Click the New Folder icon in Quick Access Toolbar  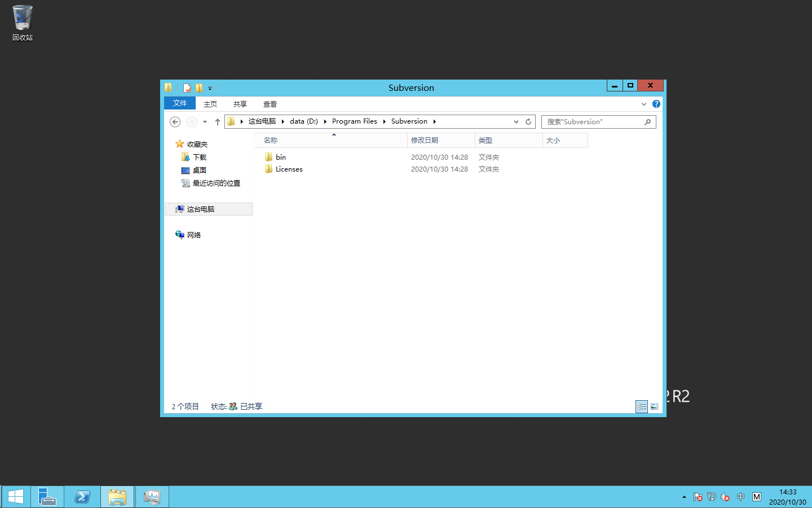point(199,87)
